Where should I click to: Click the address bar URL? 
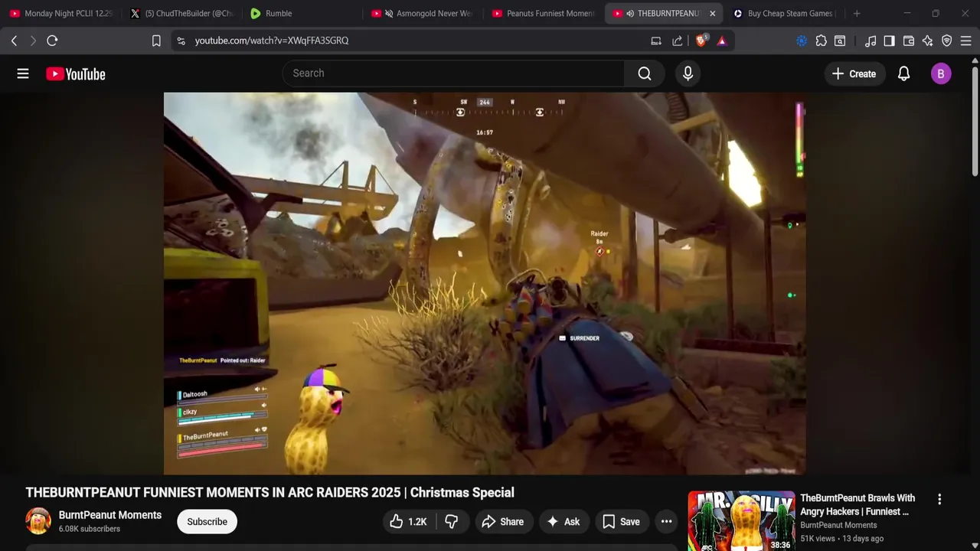coord(272,41)
